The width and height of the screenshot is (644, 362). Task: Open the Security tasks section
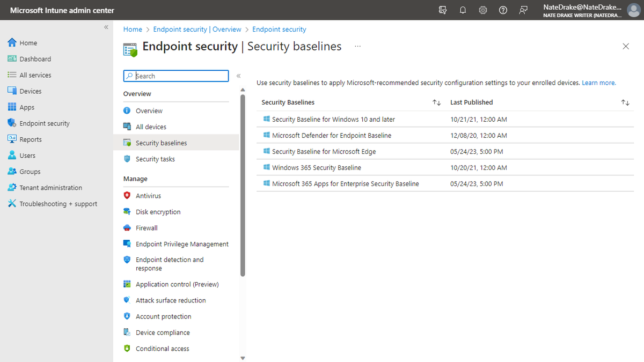155,159
